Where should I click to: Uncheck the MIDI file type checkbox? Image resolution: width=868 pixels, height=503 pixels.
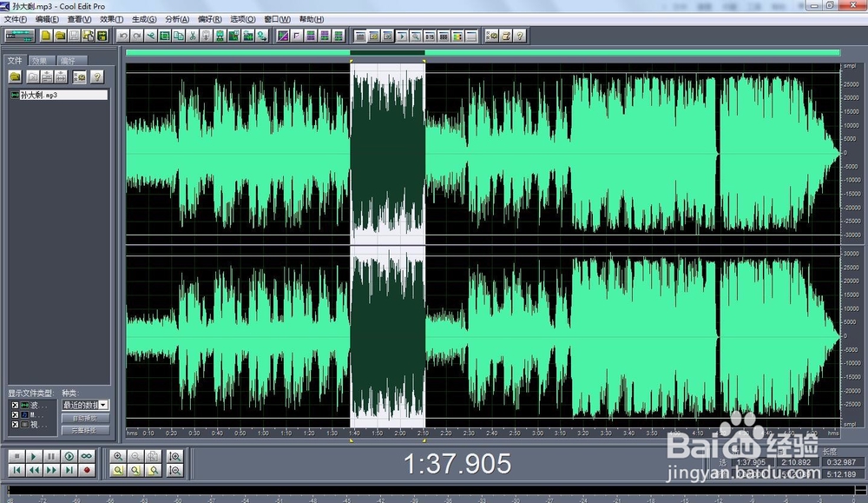click(15, 414)
